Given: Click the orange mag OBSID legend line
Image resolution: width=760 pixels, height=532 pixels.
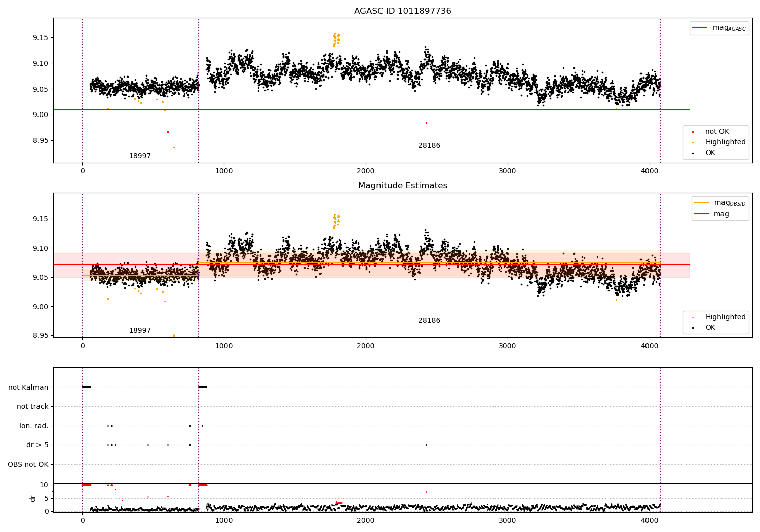Looking at the screenshot, I should [x=702, y=202].
